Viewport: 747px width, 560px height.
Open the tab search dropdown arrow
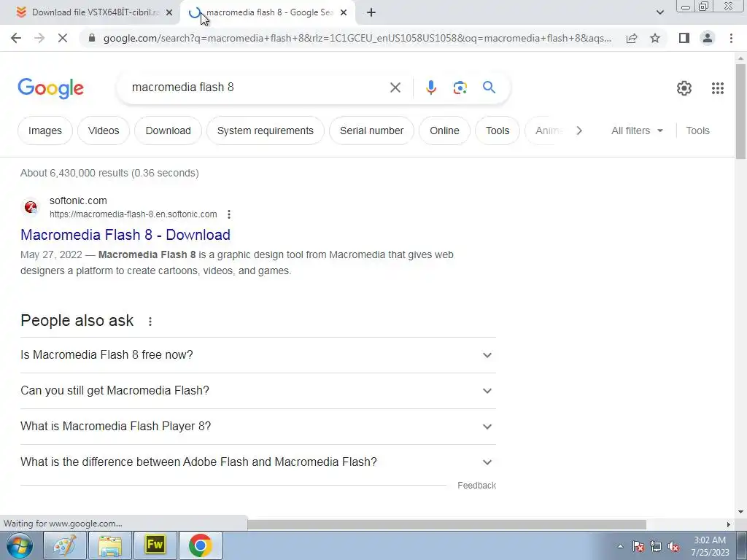pyautogui.click(x=659, y=13)
